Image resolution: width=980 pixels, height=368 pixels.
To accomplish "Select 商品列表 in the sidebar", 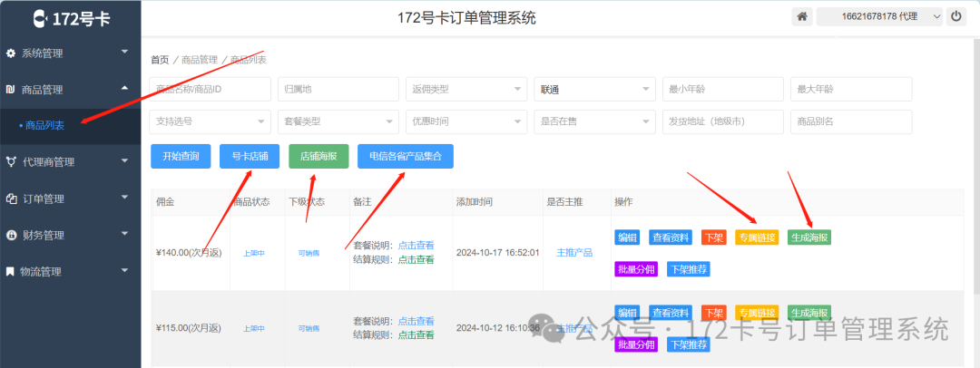I will tap(44, 126).
